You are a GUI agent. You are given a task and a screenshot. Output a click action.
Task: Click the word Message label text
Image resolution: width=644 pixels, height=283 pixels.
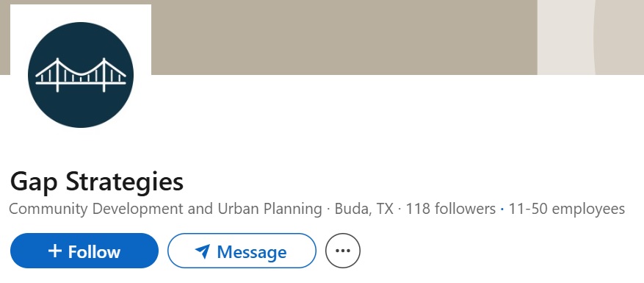click(x=252, y=251)
